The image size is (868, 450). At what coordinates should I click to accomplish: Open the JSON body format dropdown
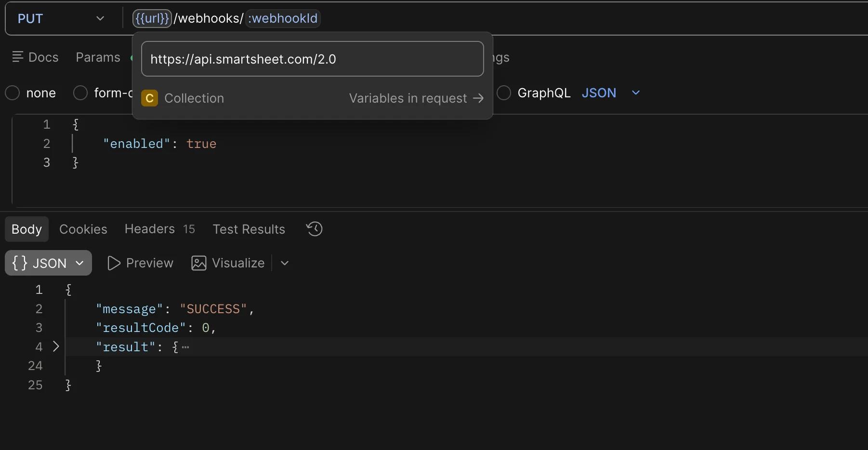610,93
